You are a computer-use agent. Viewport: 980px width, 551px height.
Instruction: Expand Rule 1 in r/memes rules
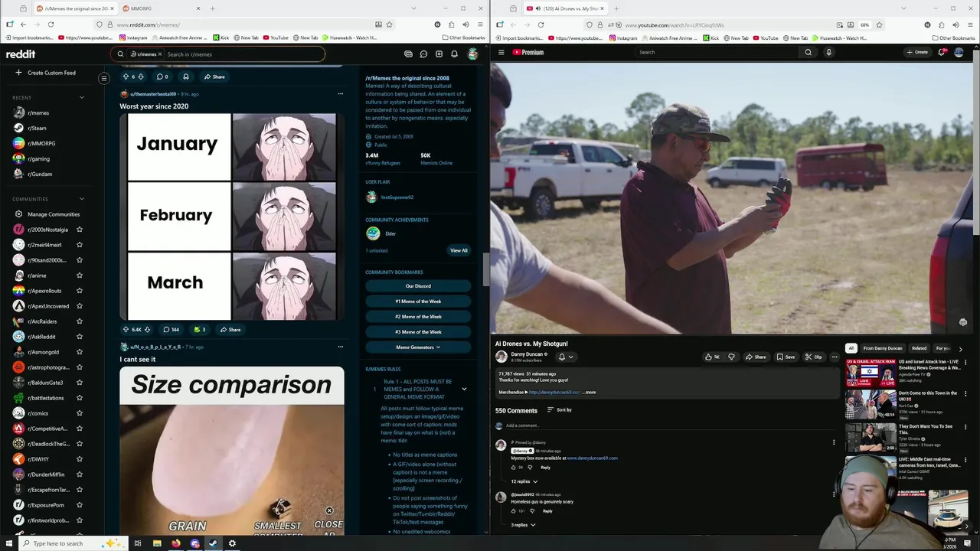point(464,389)
